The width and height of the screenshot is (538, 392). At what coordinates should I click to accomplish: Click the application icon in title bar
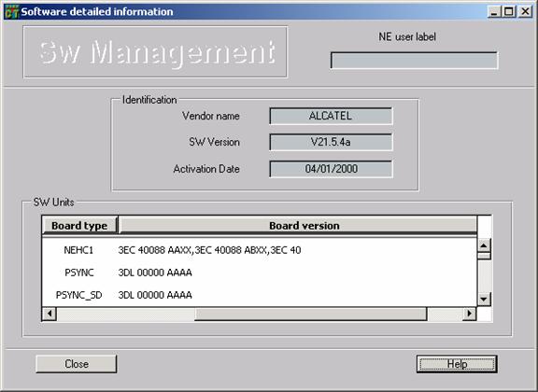[11, 11]
